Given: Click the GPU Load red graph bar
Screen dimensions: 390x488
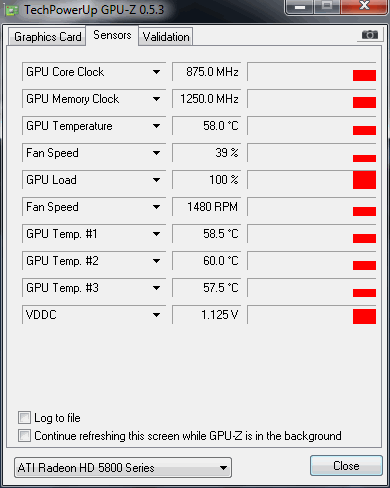Looking at the screenshot, I should pos(364,180).
